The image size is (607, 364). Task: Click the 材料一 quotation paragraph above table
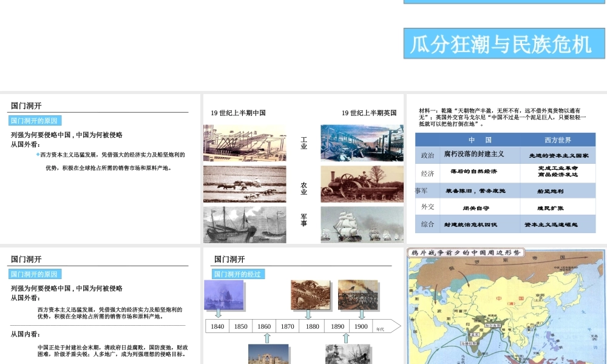pos(503,117)
